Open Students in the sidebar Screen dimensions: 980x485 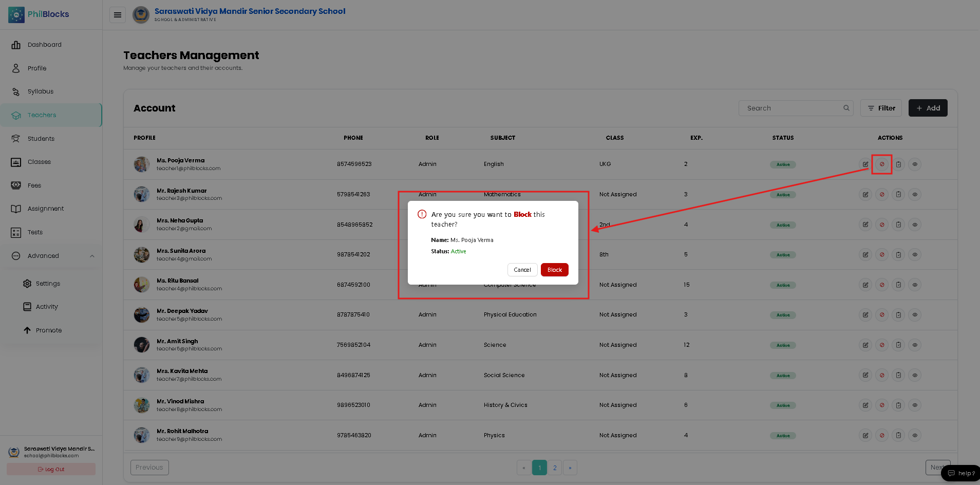[51, 139]
